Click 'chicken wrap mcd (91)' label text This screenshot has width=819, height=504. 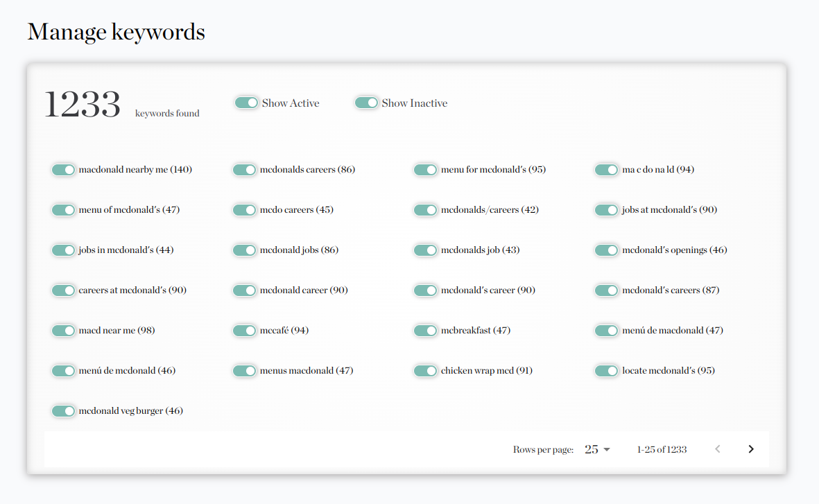487,371
